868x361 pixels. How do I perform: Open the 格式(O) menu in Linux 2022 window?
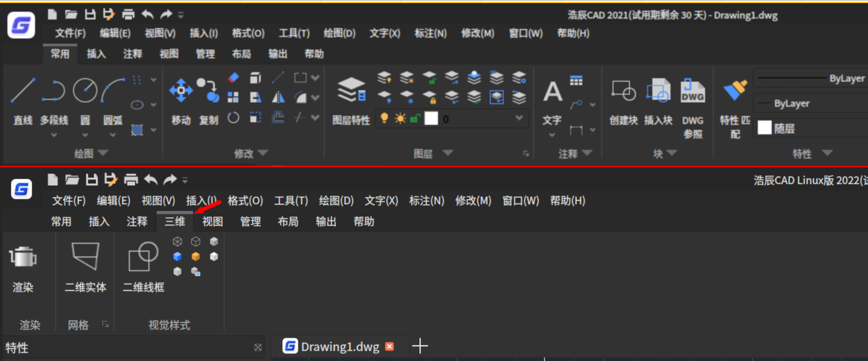245,200
